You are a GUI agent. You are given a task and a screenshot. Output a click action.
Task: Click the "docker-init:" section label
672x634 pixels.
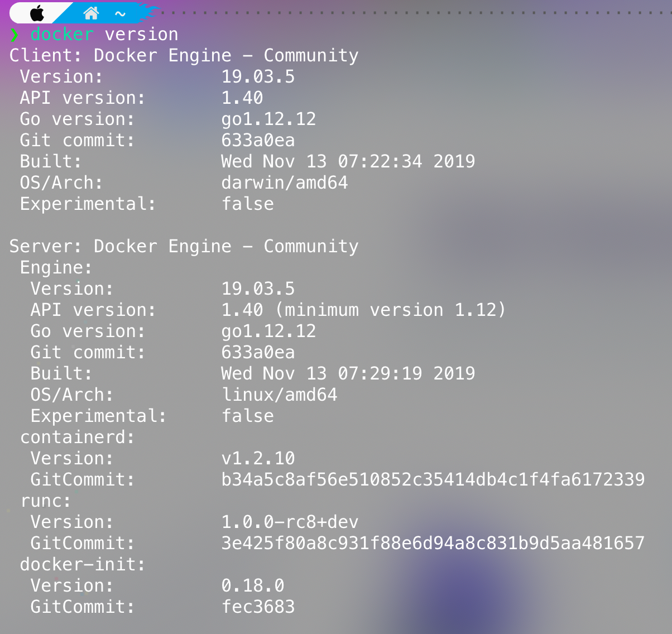83,565
